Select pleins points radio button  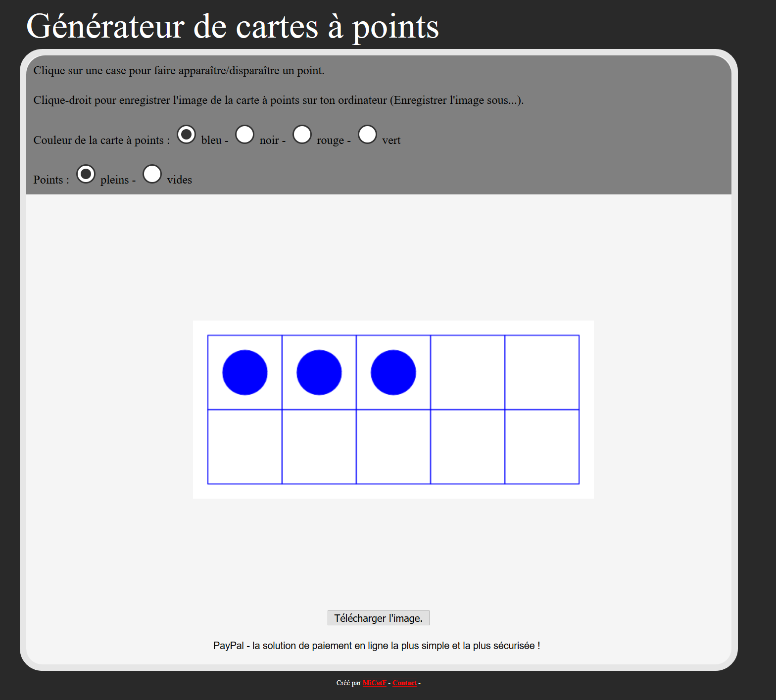(86, 174)
